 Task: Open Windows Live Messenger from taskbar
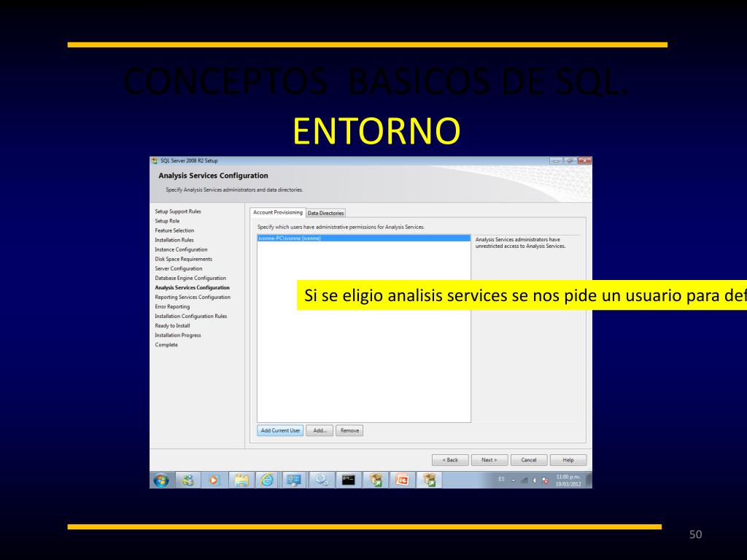[x=187, y=480]
